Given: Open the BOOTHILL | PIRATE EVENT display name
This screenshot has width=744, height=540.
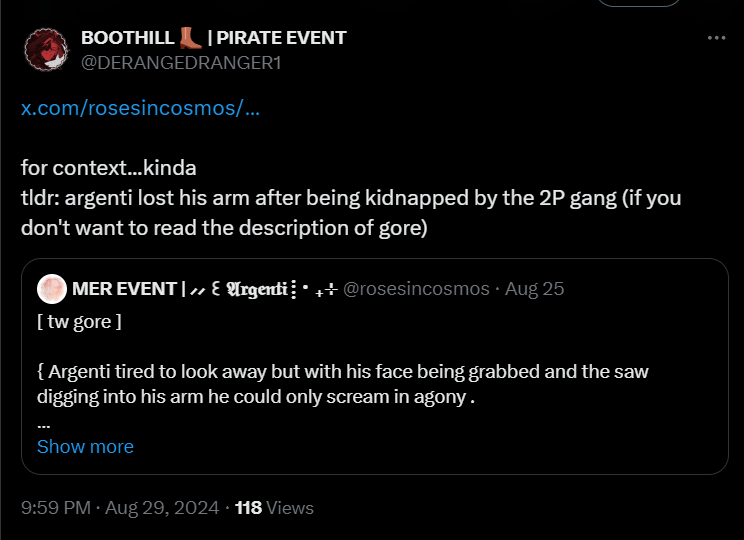Looking at the screenshot, I should 213,38.
